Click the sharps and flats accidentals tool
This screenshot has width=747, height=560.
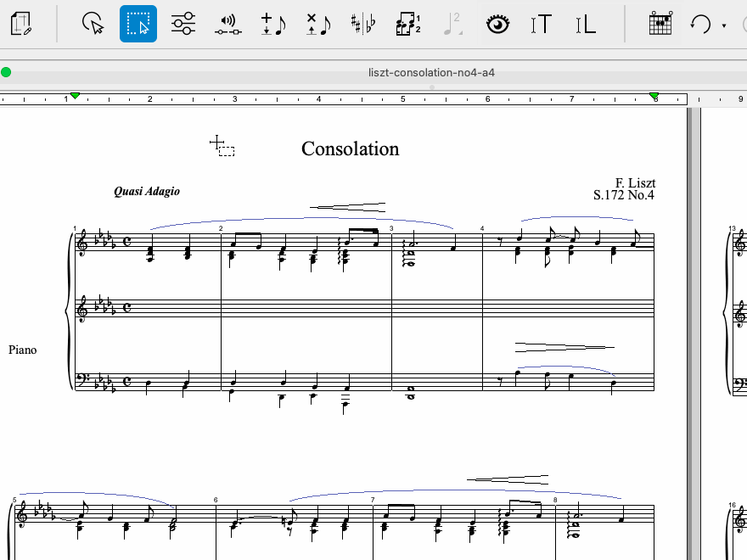pyautogui.click(x=363, y=24)
